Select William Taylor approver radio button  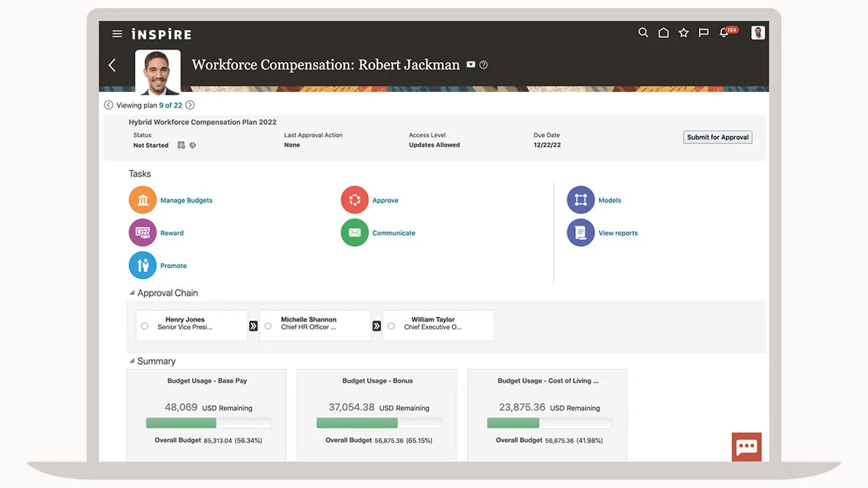point(391,327)
